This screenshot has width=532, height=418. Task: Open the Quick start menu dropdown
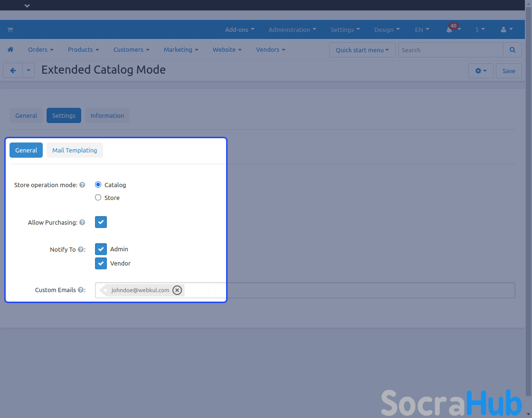pos(362,50)
